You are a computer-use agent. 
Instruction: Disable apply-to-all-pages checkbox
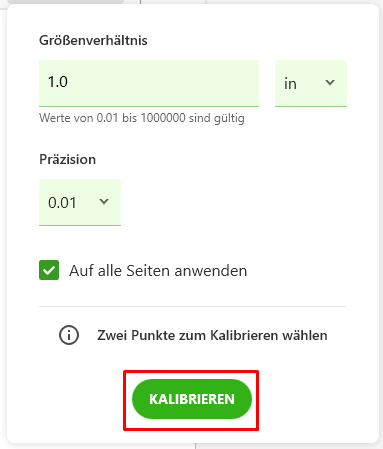(x=49, y=270)
